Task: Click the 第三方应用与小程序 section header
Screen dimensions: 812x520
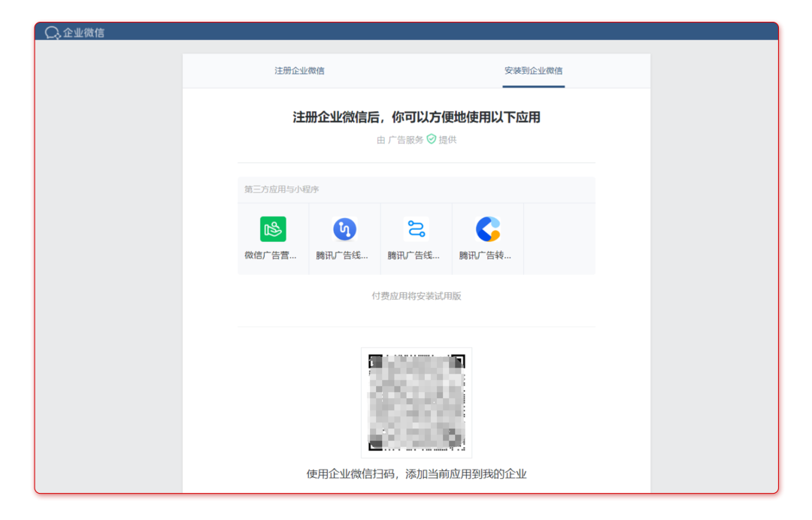Action: click(282, 189)
